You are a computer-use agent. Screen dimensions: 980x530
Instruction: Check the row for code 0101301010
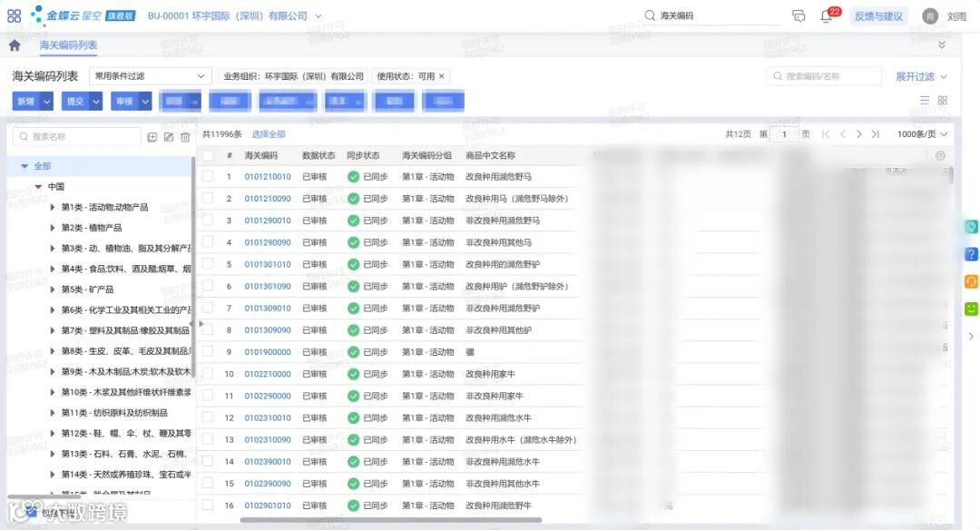(x=208, y=264)
